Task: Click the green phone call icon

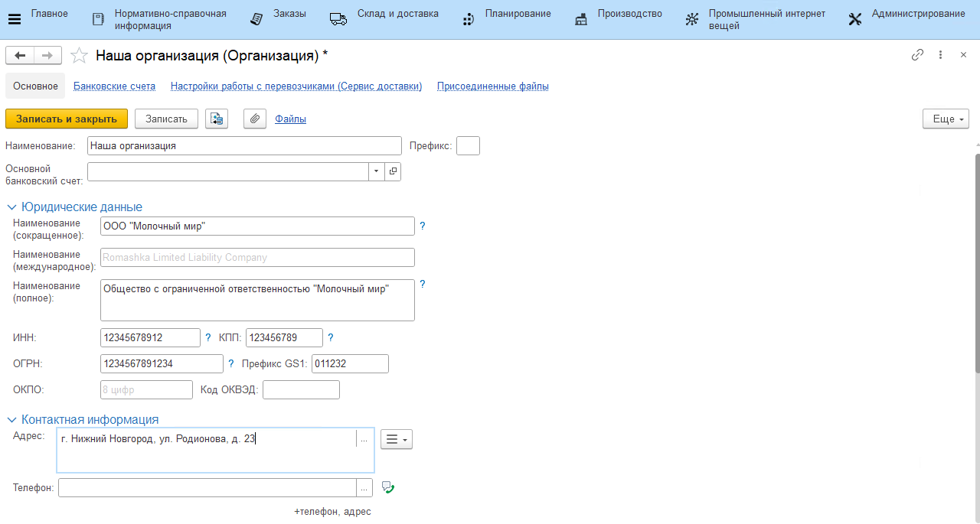Action: click(x=387, y=487)
